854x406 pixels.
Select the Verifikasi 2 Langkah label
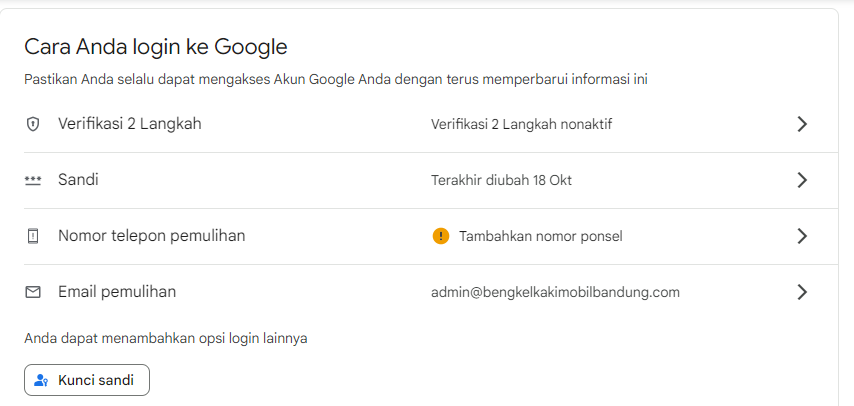[130, 124]
